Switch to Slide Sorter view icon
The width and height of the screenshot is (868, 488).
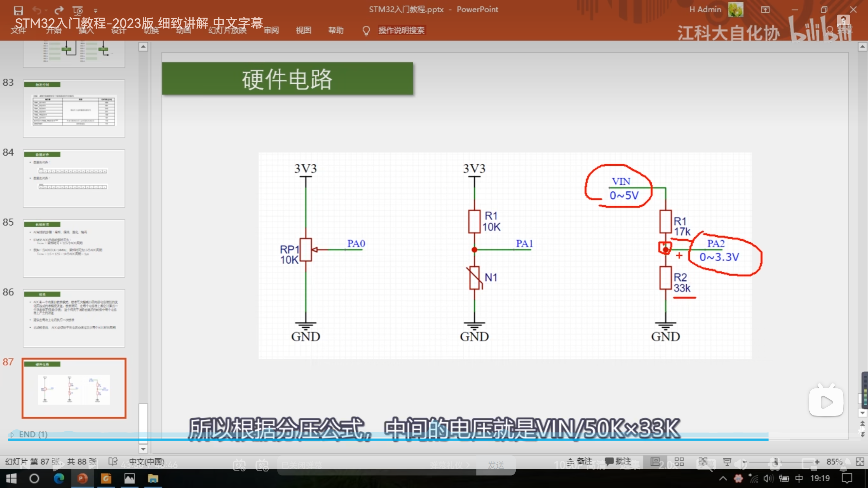click(679, 462)
